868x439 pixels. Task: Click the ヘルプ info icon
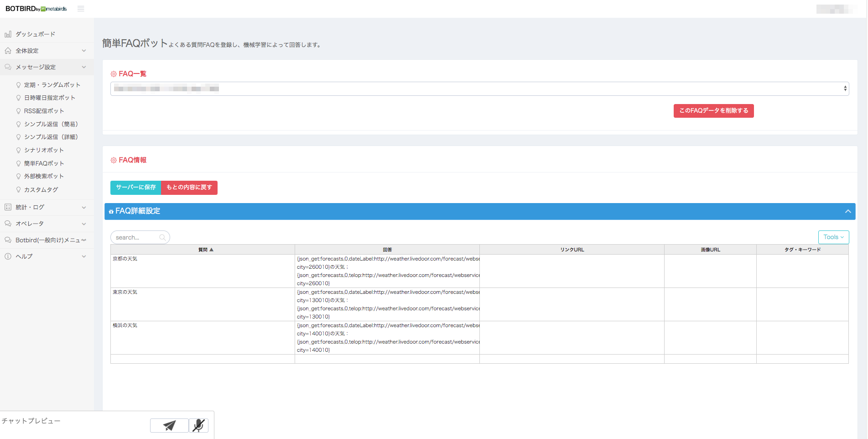point(8,256)
